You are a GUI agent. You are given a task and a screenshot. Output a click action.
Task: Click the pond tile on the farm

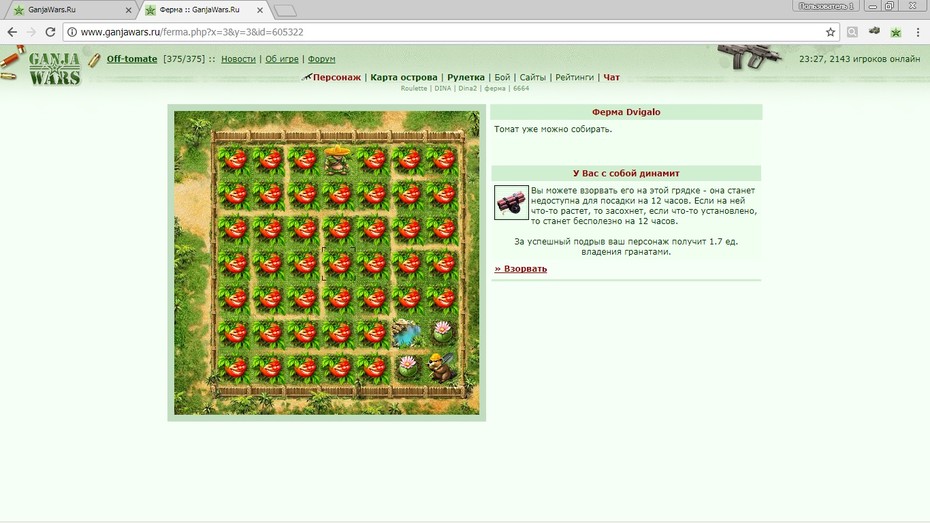(407, 333)
